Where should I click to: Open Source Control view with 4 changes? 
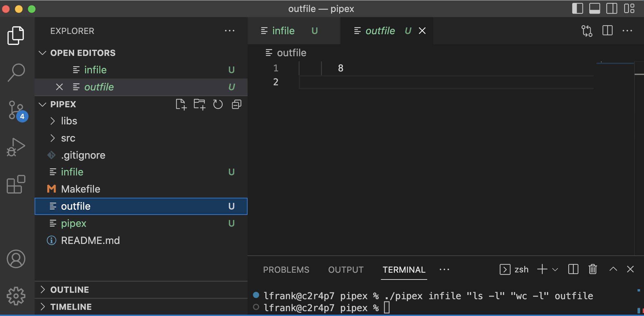pos(17,111)
